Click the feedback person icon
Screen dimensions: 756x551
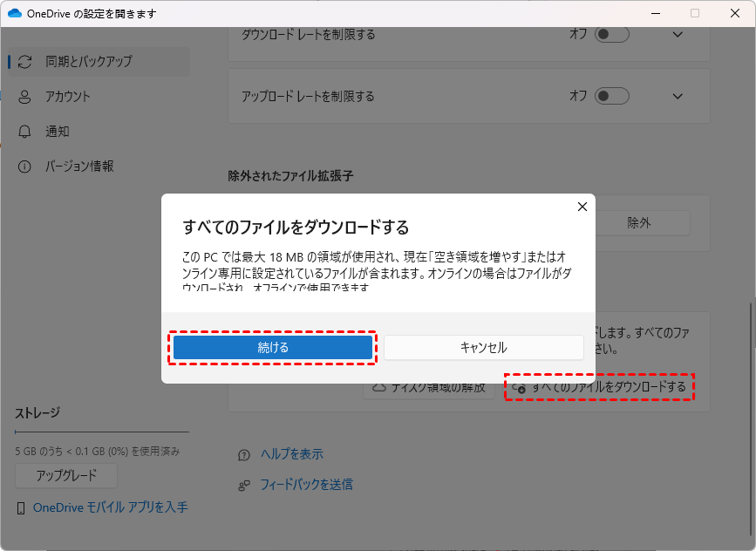[244, 486]
